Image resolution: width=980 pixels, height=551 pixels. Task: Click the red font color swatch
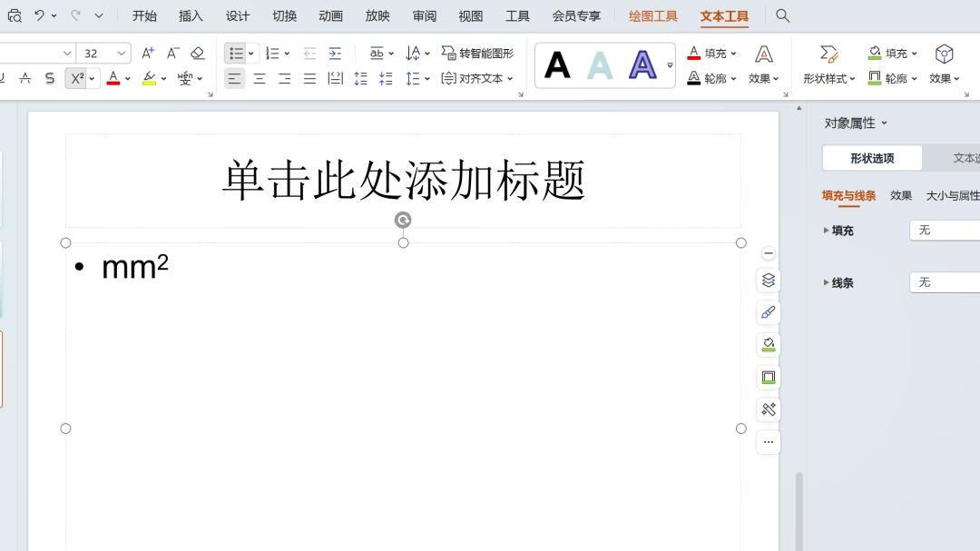(x=113, y=78)
